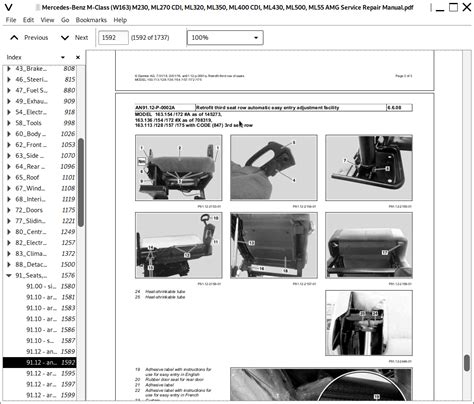
Task: Open index entry 91.00 on page 1580
Action: tap(40, 286)
